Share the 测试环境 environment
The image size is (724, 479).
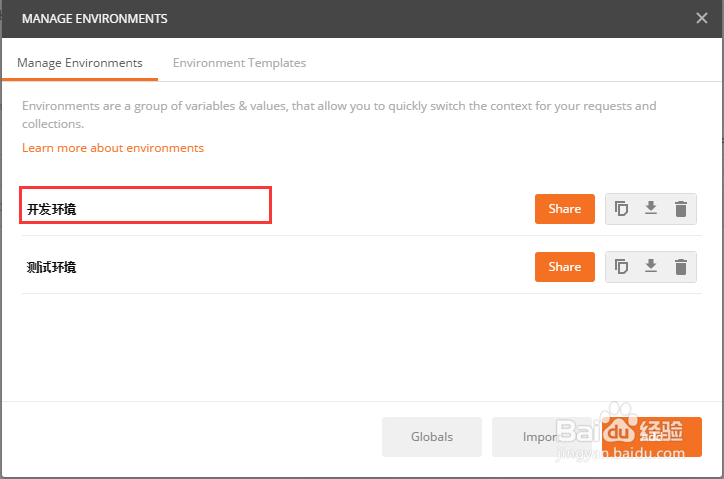pos(564,267)
